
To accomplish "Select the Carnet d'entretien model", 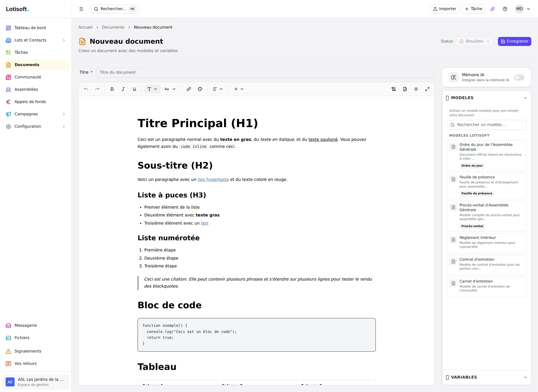I will 487,287.
